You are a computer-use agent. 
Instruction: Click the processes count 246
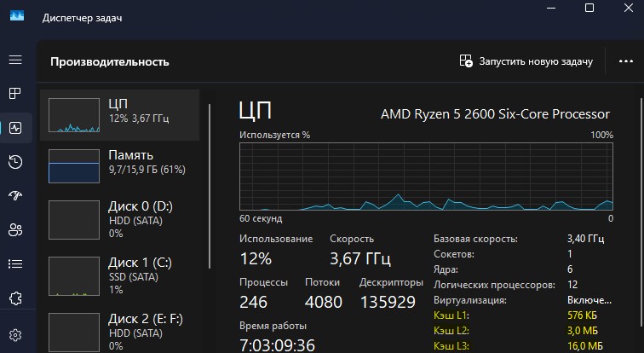coord(253,302)
